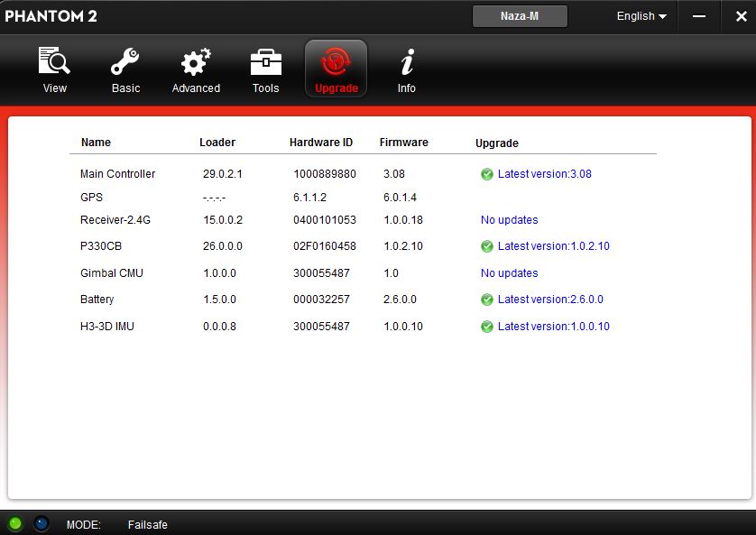
Task: Open the Advanced gears icon
Action: (196, 63)
